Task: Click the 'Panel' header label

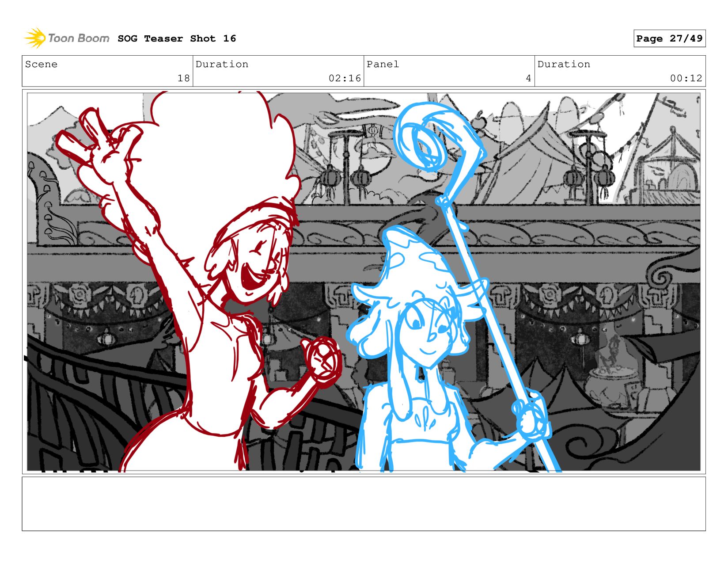Action: pos(383,64)
